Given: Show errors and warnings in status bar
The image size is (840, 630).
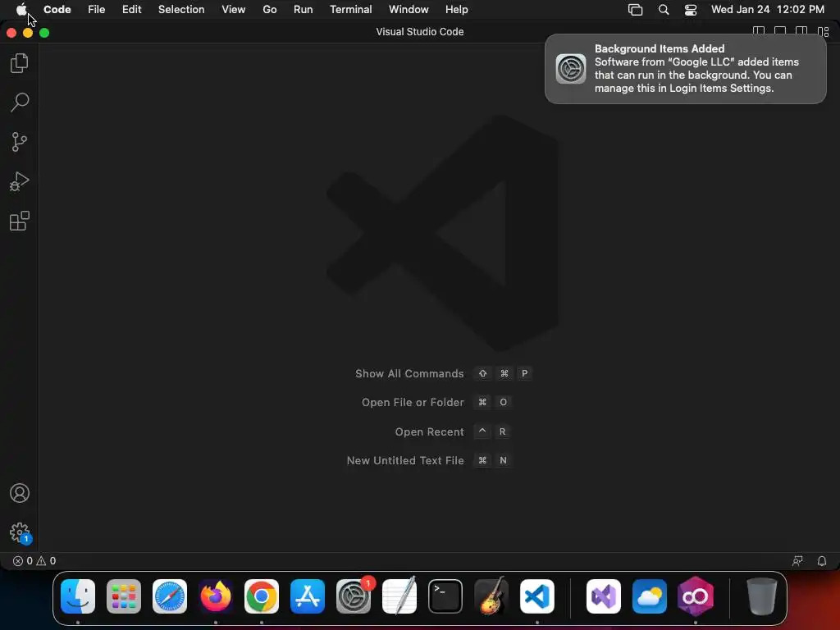Looking at the screenshot, I should 34,561.
